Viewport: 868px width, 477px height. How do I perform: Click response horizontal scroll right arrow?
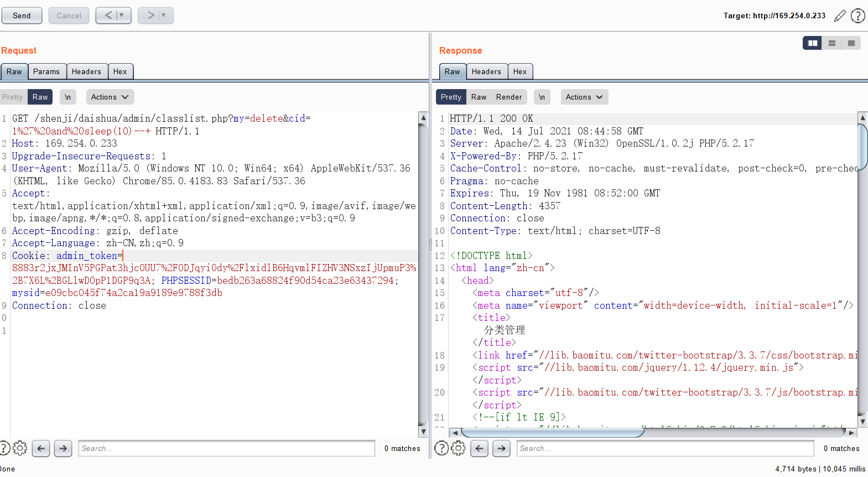tap(851, 433)
